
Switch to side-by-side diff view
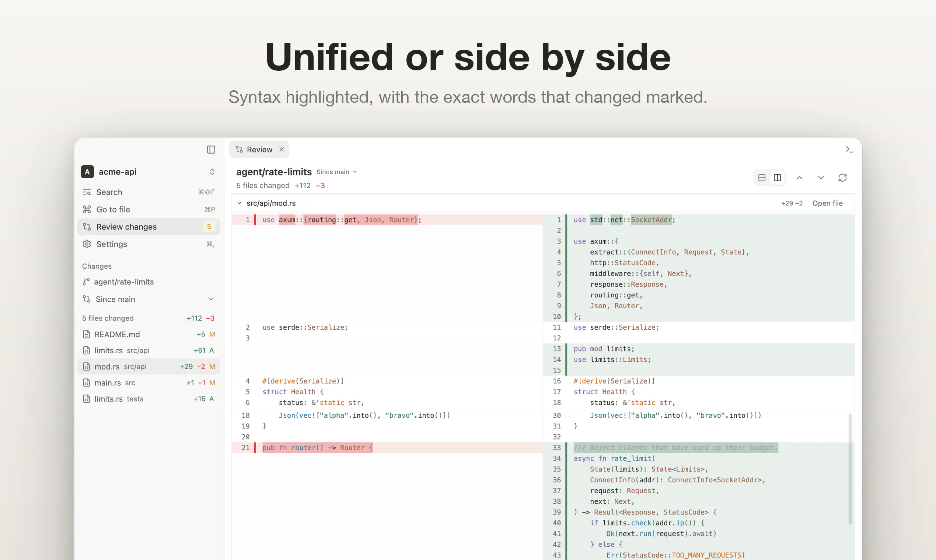click(778, 178)
